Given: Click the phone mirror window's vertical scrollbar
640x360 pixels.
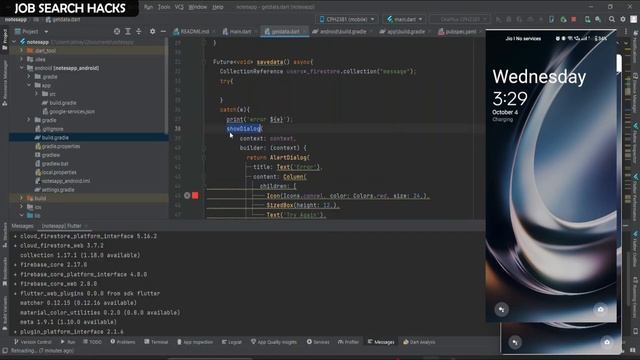Looking at the screenshot, I should (619, 63).
